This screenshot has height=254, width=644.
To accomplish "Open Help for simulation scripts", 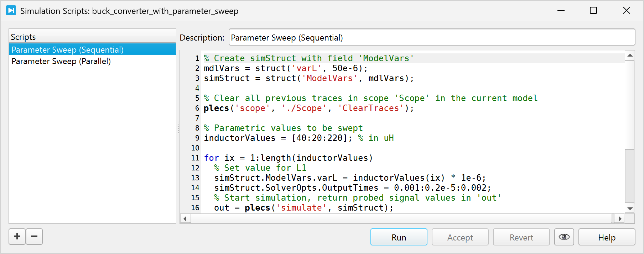I will tap(606, 237).
